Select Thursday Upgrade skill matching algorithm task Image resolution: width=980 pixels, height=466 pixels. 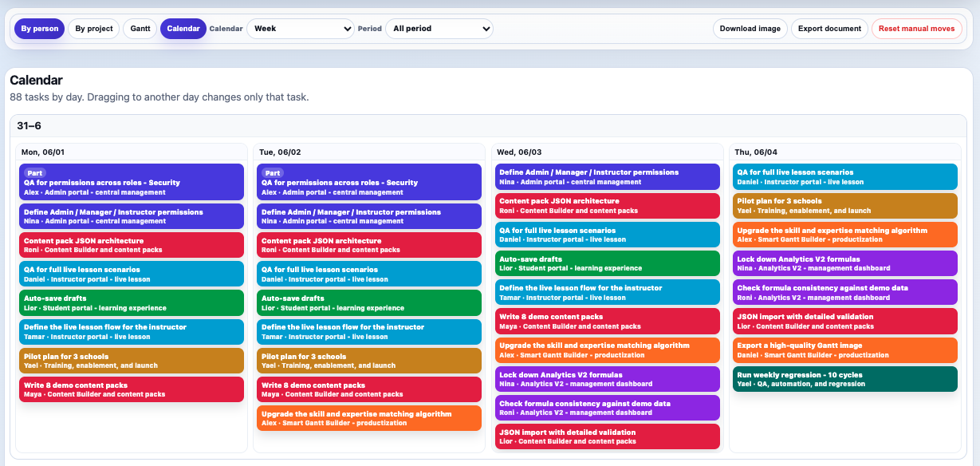point(844,234)
